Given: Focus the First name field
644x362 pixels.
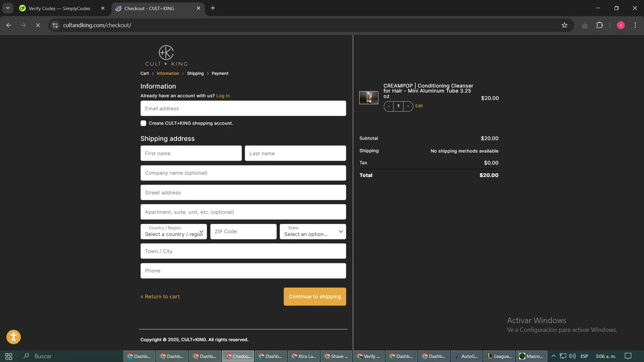Looking at the screenshot, I should pos(191,153).
